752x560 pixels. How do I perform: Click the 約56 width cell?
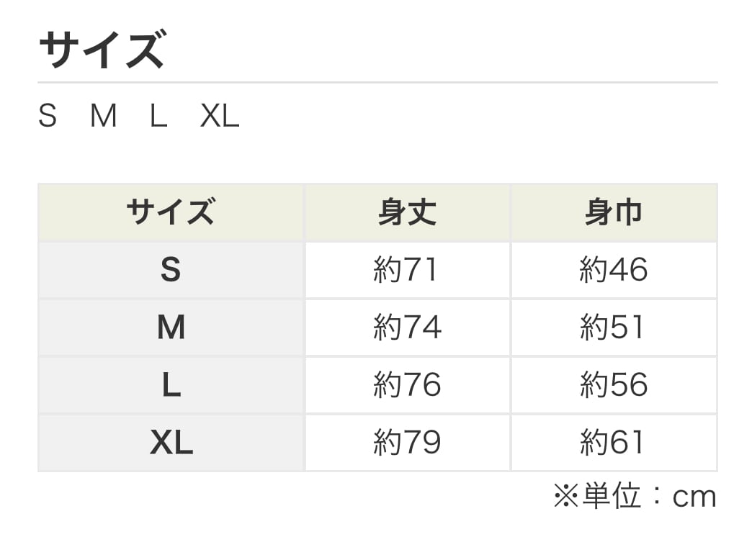pyautogui.click(x=613, y=386)
